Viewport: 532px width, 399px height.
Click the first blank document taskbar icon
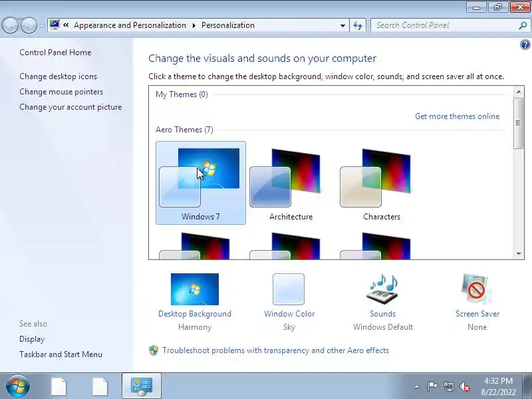[x=59, y=386]
